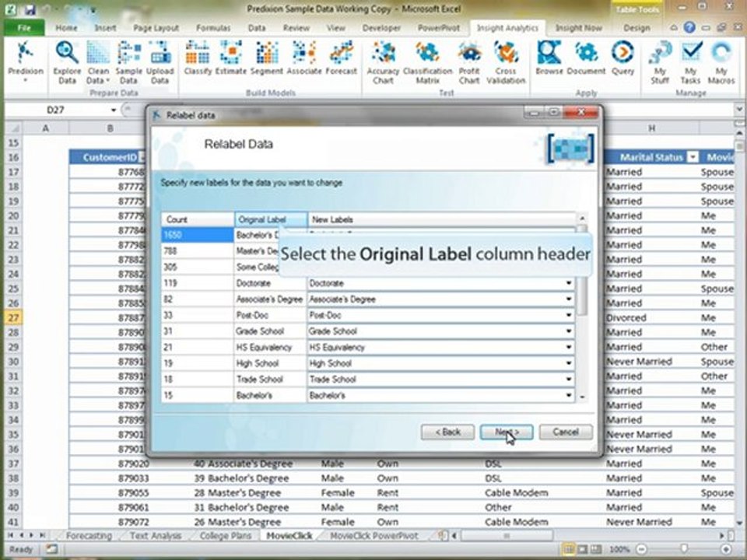747x560 pixels.
Task: Open the Predixion ribbon menu icon
Action: [25, 62]
